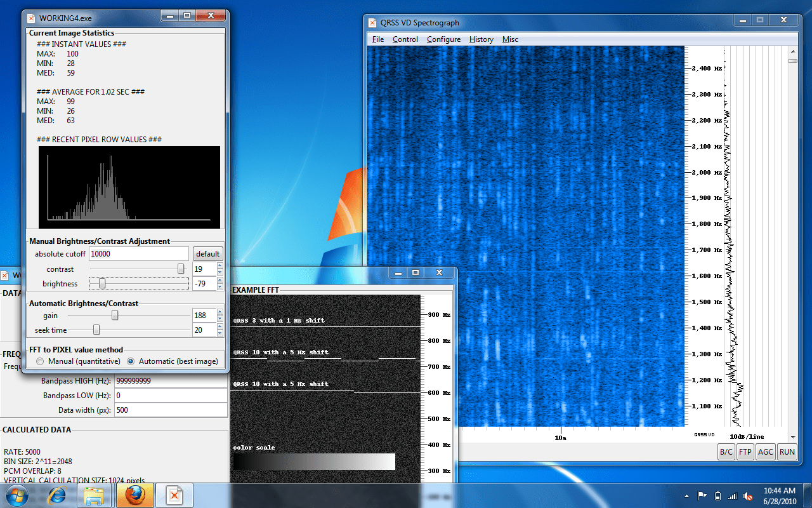Open the speaker volume icon in system tray
Image resolution: width=812 pixels, height=508 pixels.
[748, 495]
